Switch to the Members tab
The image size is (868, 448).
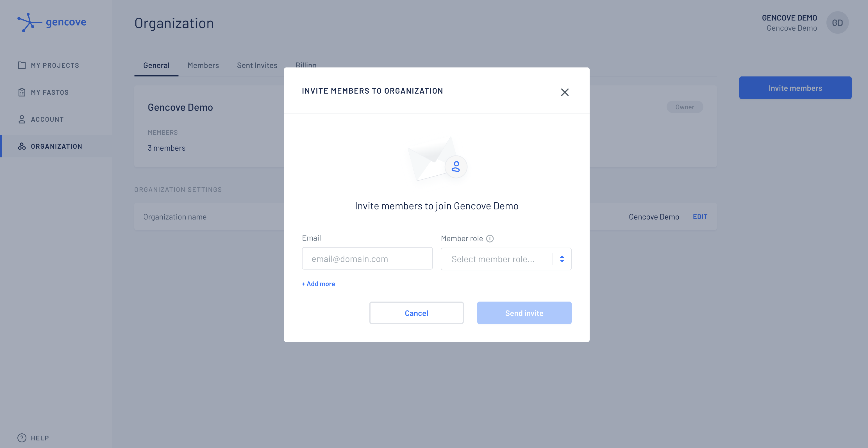(203, 65)
